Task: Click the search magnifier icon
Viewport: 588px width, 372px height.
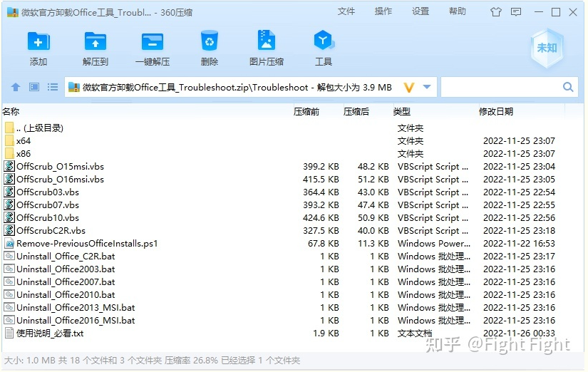Action: 568,87
